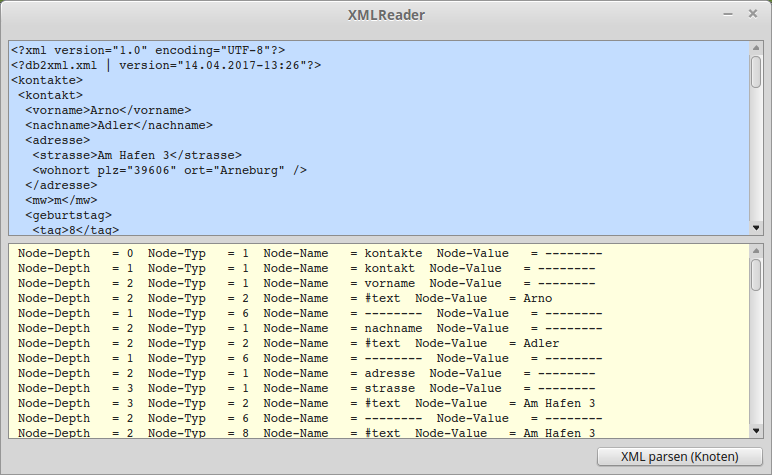Screen dimensions: 772x475
Task: Click the XML parsen (Knoten) button
Action: pyautogui.click(x=679, y=457)
